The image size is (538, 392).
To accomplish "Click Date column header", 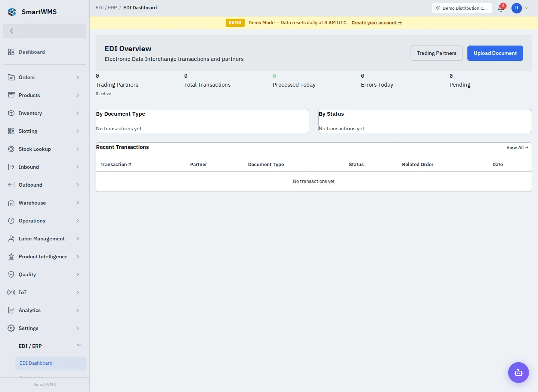I will click(x=498, y=164).
